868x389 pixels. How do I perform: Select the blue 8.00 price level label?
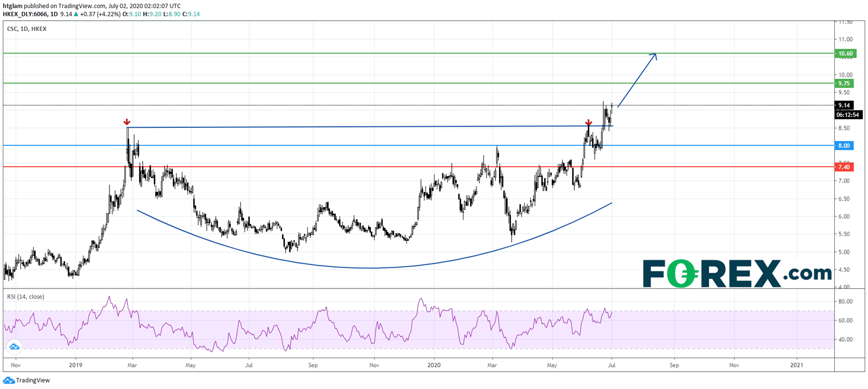pyautogui.click(x=844, y=146)
